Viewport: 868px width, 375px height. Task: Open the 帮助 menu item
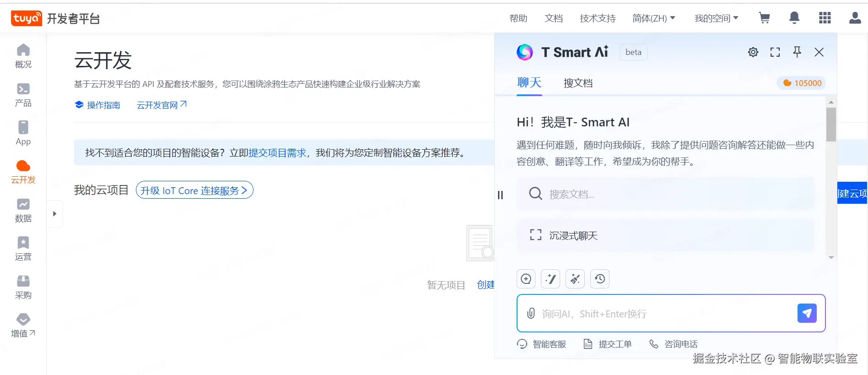pos(518,18)
